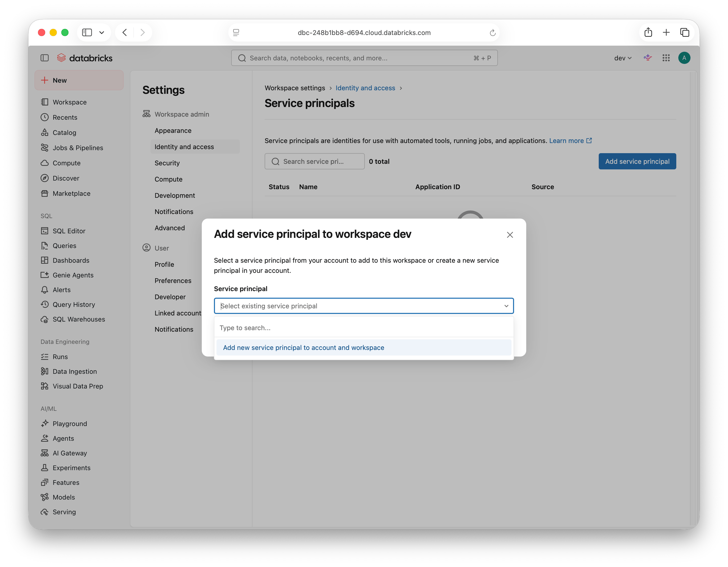The height and width of the screenshot is (567, 728).
Task: Select the Appearance settings item
Action: (173, 130)
